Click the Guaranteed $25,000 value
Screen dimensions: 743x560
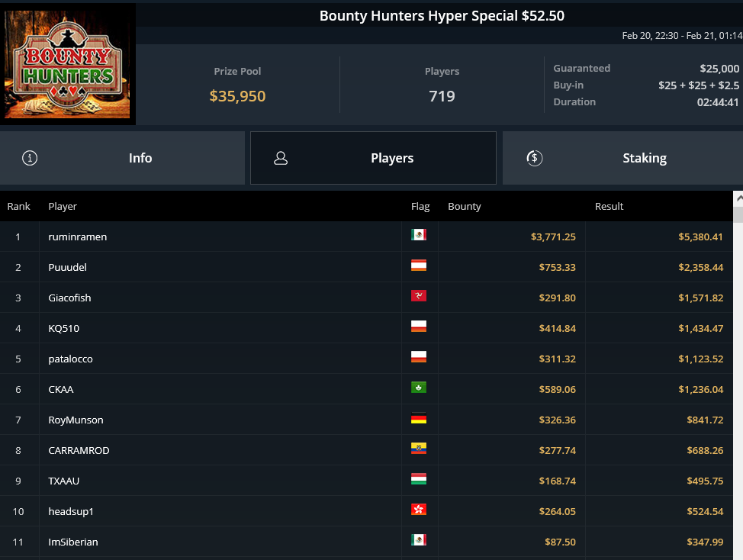pos(719,69)
